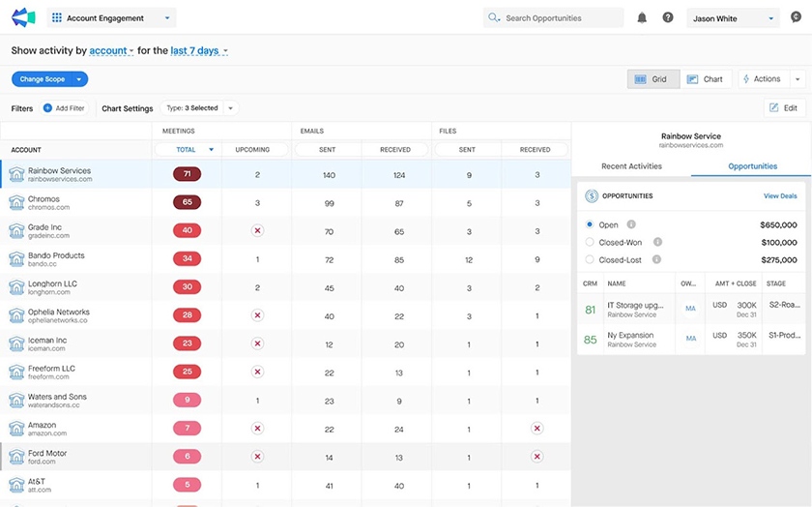This screenshot has width=812, height=507.
Task: Sort by Meetings Total column
Action: [188, 150]
